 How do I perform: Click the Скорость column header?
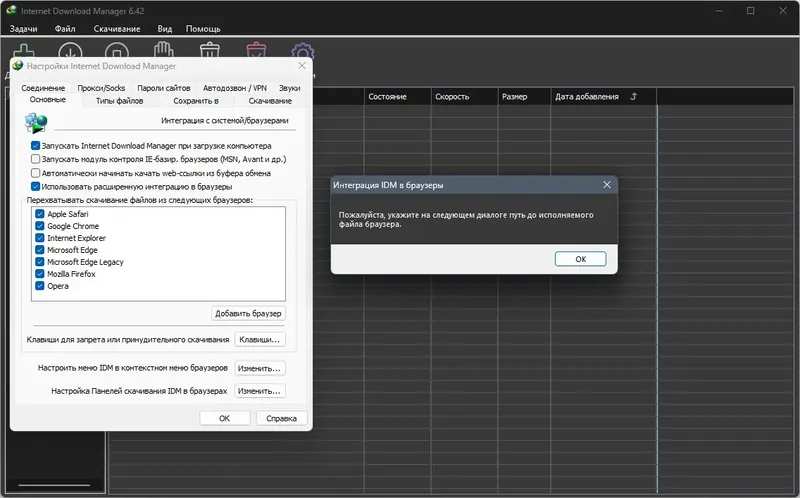(464, 96)
